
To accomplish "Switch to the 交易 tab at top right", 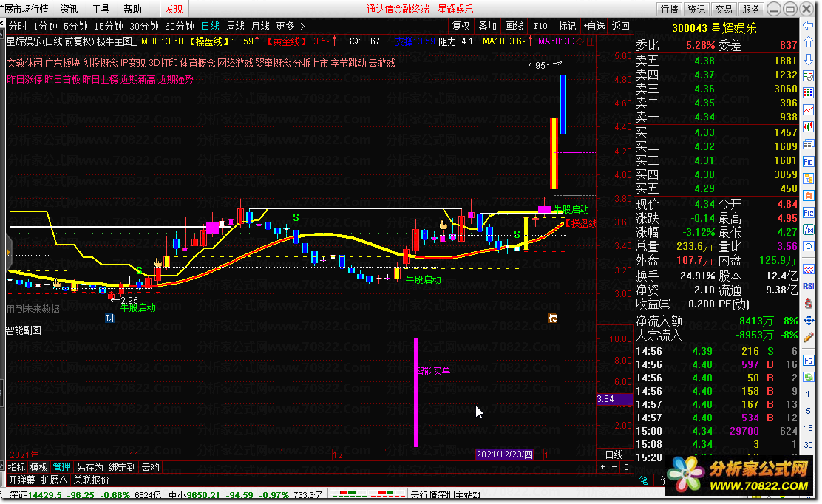I will click(724, 9).
